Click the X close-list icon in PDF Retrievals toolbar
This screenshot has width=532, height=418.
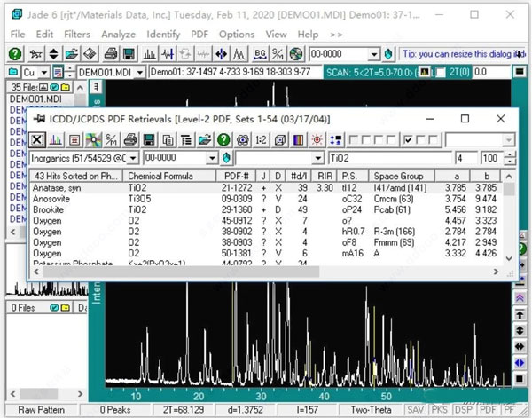pyautogui.click(x=37, y=139)
